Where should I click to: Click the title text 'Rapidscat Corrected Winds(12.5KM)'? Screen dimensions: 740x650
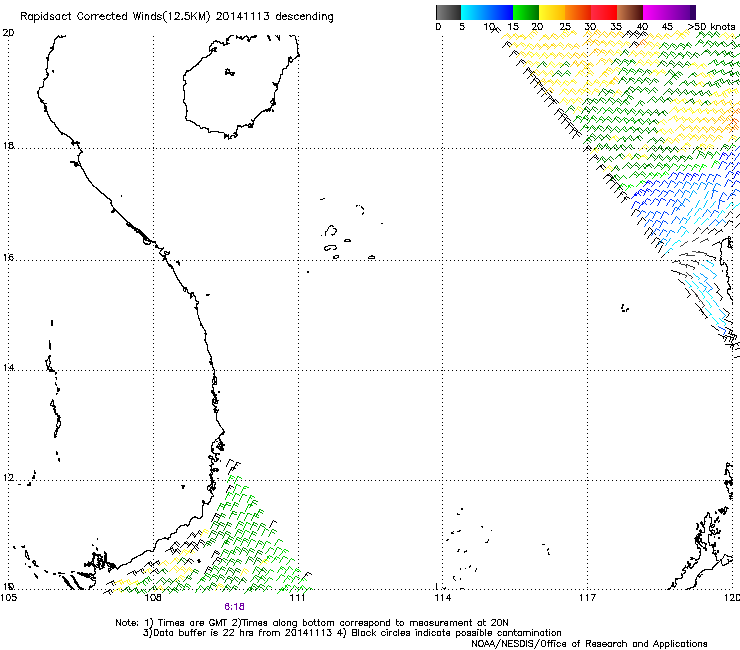115,16
